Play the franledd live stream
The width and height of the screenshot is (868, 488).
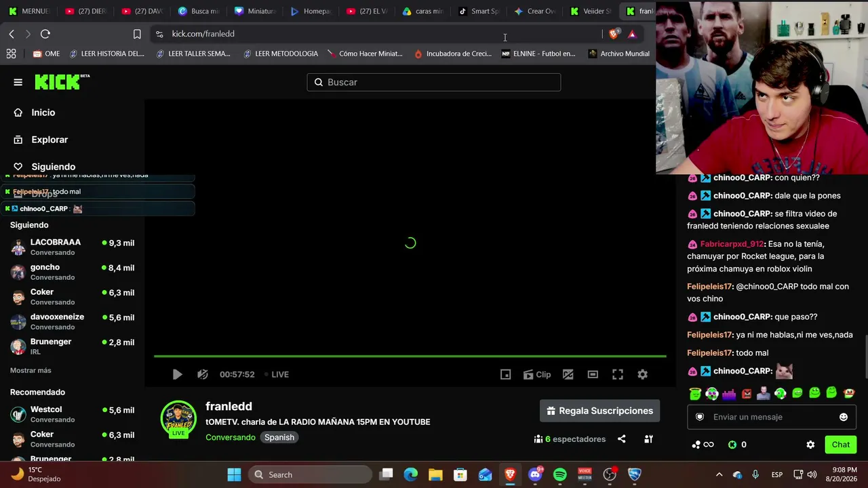[177, 374]
